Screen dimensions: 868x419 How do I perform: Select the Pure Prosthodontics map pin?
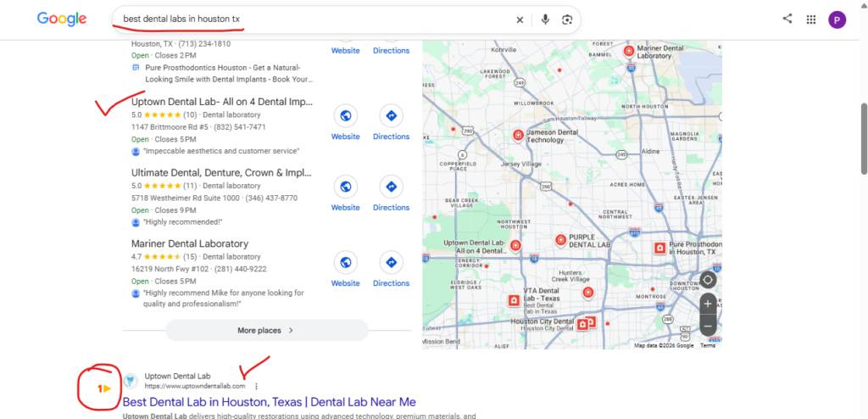pos(659,248)
